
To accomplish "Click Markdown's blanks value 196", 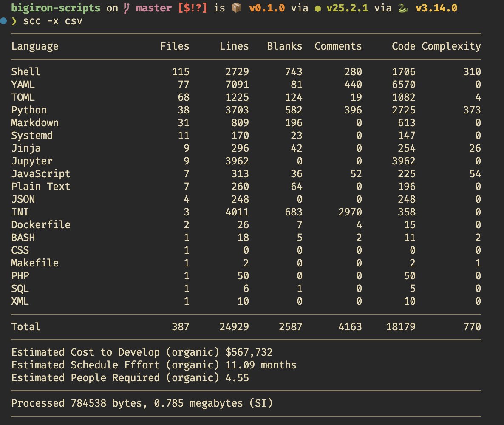I will pos(294,122).
